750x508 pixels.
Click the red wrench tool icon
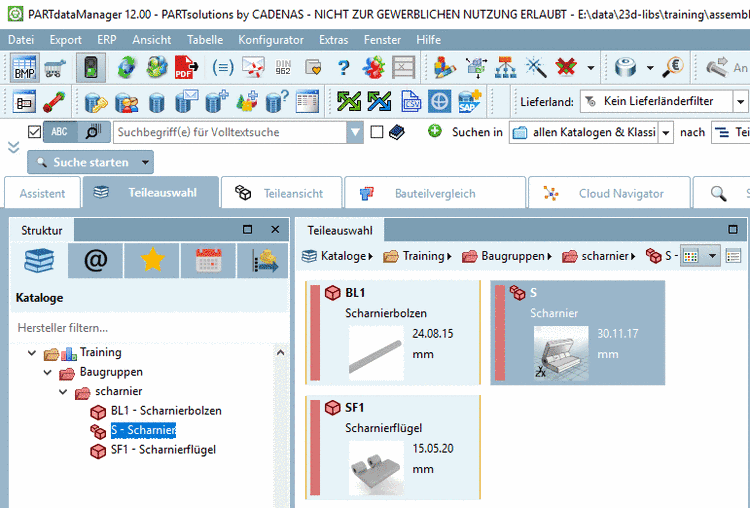point(54,101)
